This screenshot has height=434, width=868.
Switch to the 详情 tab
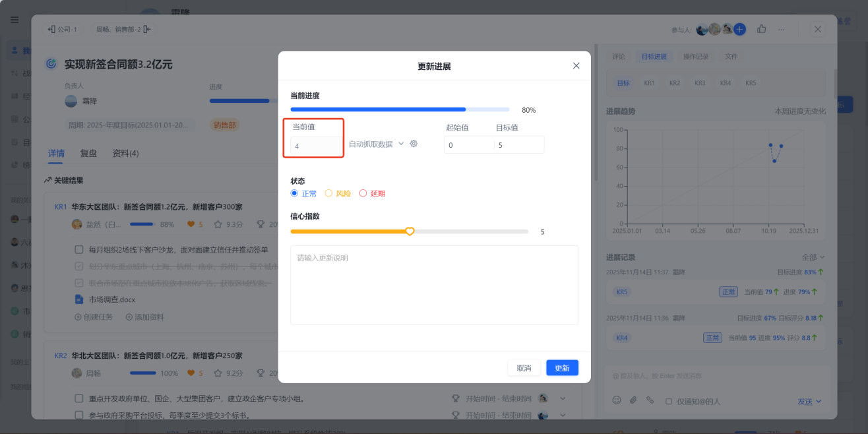pos(56,154)
